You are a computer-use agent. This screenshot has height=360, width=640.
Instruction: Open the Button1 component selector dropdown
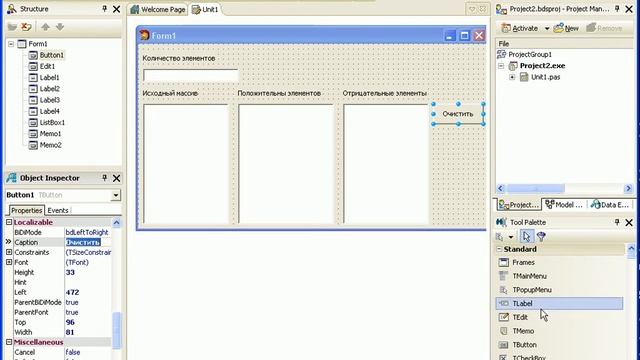(x=116, y=195)
